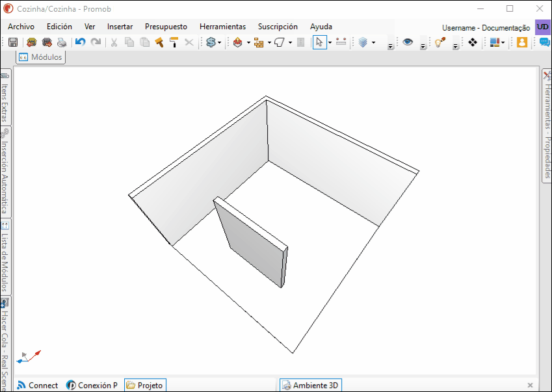Open toolbar overflow options after the light bulb
This screenshot has height=392, width=552.
(455, 46)
